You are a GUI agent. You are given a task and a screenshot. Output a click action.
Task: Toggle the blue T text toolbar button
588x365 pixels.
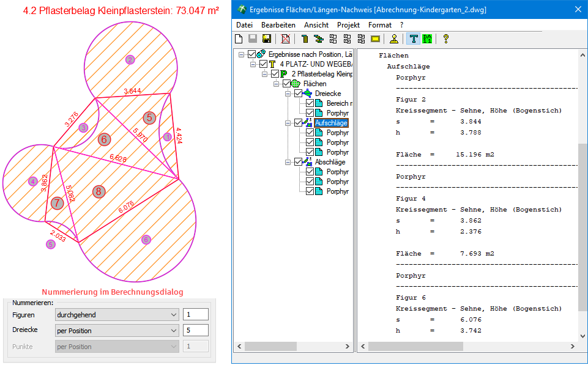[x=414, y=39]
